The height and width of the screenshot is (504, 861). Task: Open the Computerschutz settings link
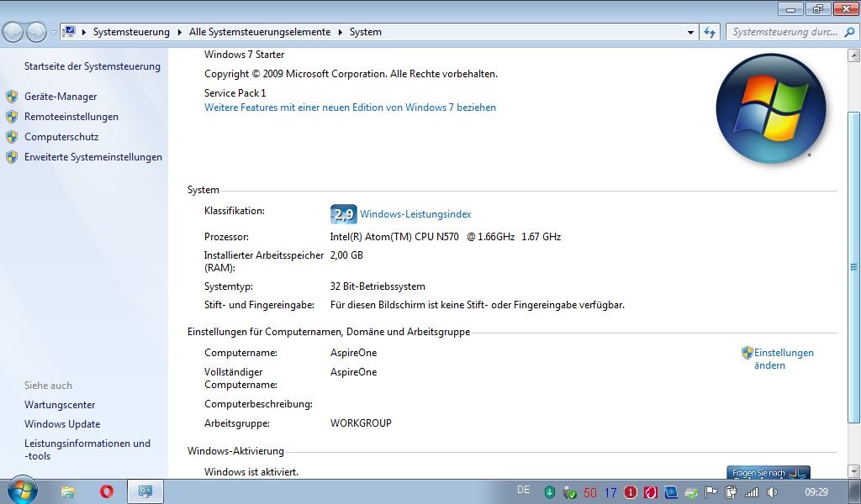pyautogui.click(x=61, y=137)
